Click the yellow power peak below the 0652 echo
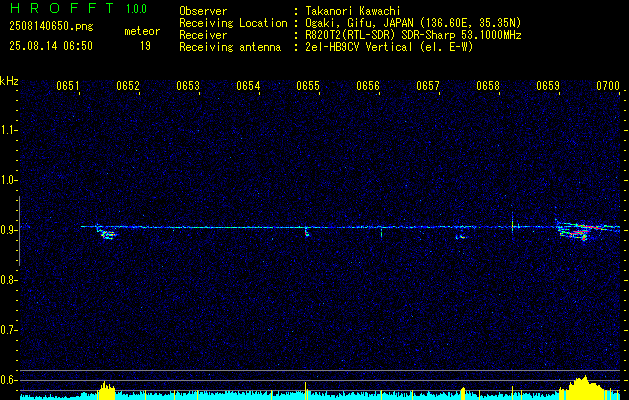The height and width of the screenshot is (400, 629). 106,390
